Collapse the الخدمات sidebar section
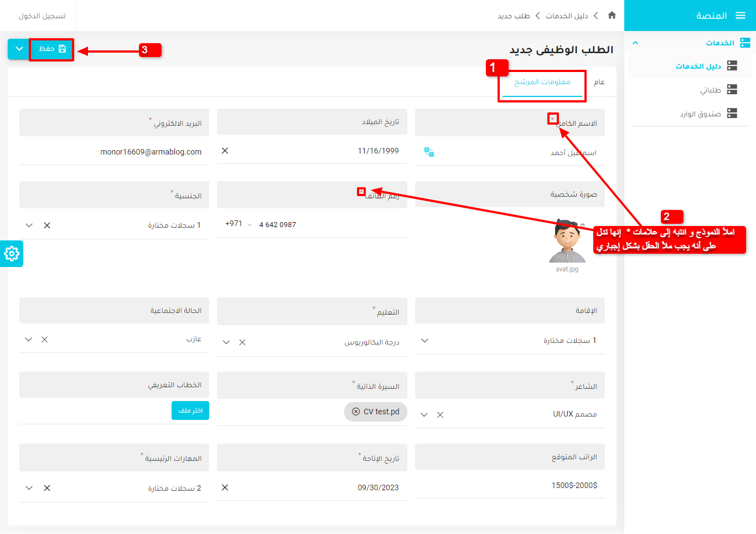The height and width of the screenshot is (534, 756). 635,43
